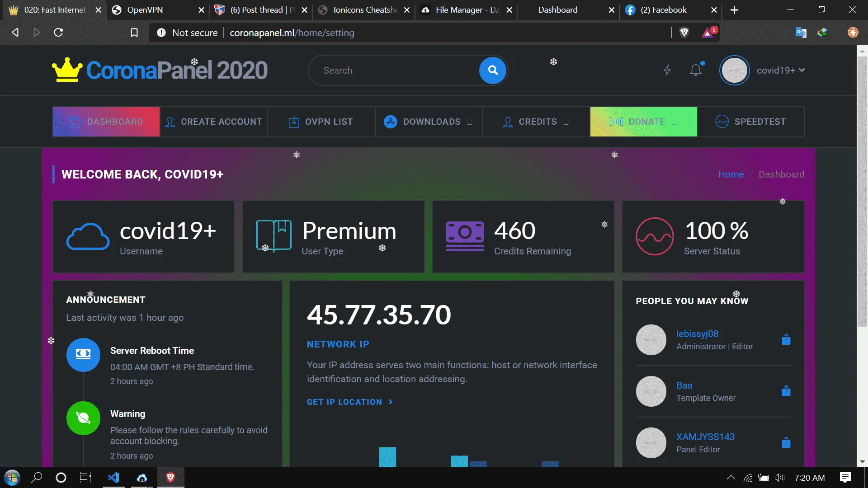Click the covid19+ profile avatar

735,70
